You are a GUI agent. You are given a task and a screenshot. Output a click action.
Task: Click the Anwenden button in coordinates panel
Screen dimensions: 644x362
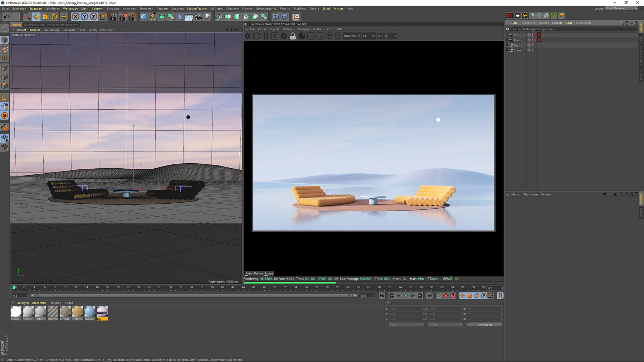click(x=484, y=324)
